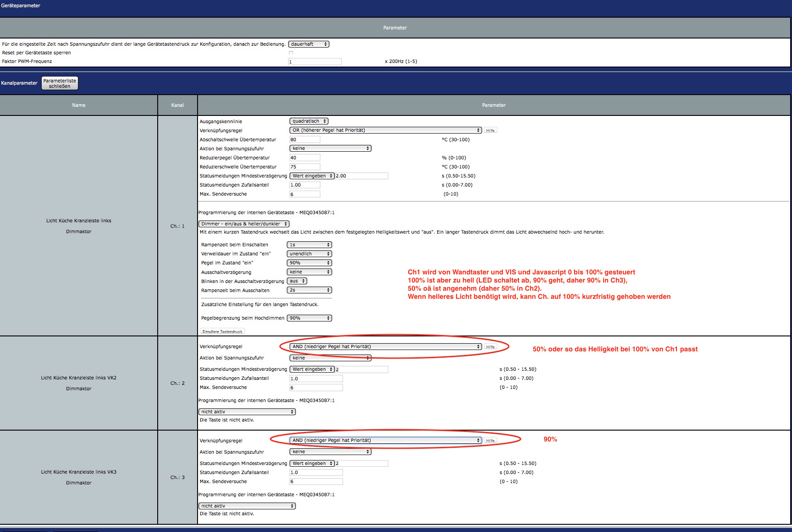Edit Ch. 2 Mindestverzögerung value field
Viewport: 792px width, 532px height.
[362, 369]
